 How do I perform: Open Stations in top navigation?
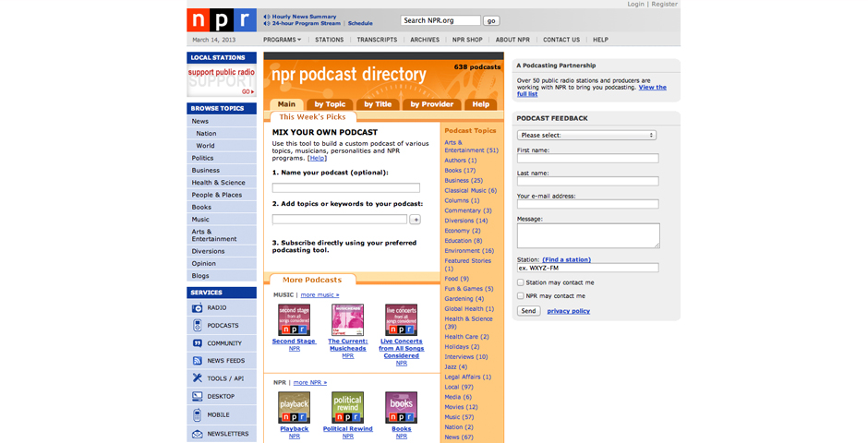(330, 40)
